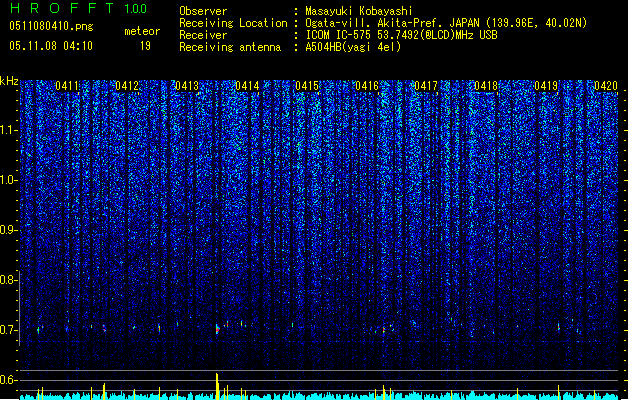Select the Ogata-vill. Akita-Pref. JAPAN location text
This screenshot has height=400, width=629.
click(446, 23)
